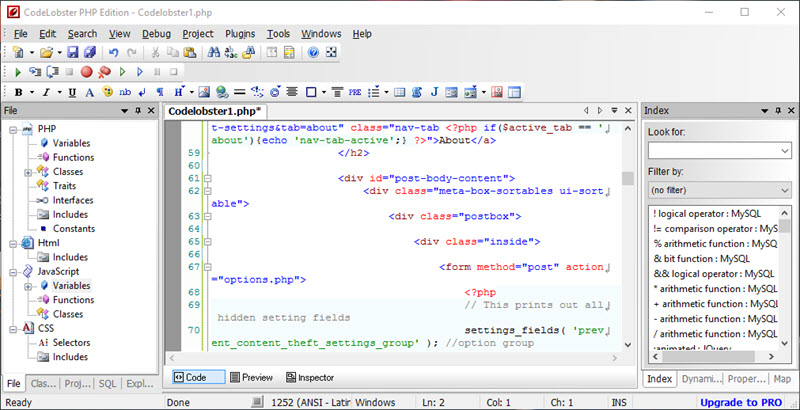Select '&& logical operator : MySQL' index entry
The height and width of the screenshot is (410, 800).
point(713,274)
